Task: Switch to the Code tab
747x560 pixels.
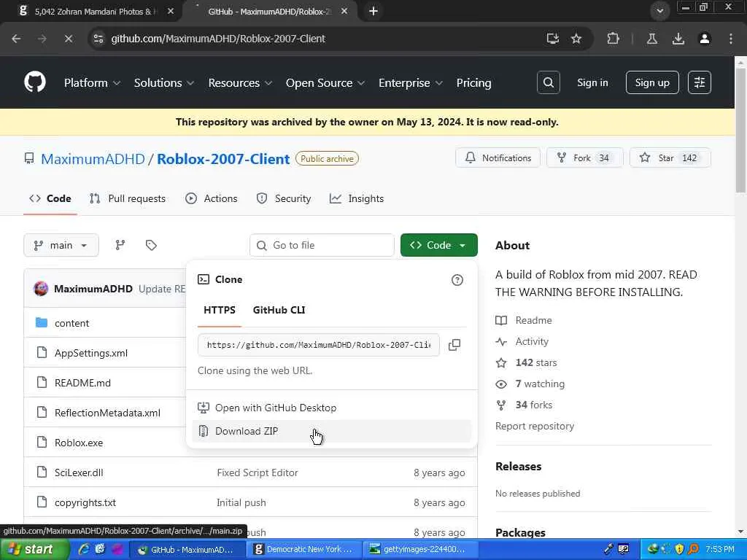Action: point(50,198)
